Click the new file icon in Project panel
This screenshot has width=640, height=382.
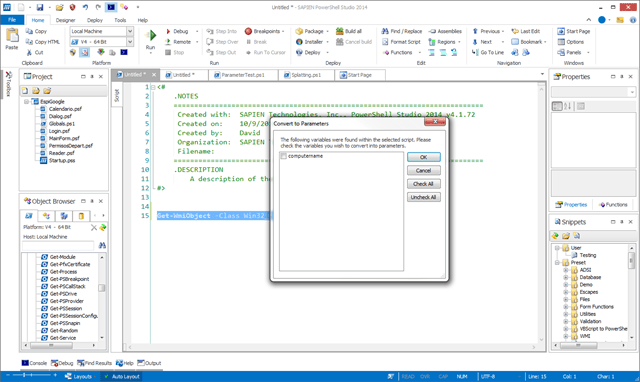click(x=25, y=91)
